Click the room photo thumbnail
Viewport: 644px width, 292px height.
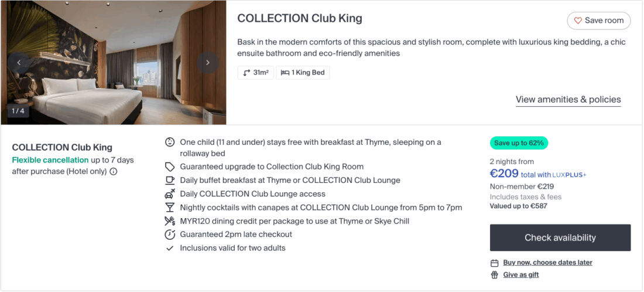113,62
